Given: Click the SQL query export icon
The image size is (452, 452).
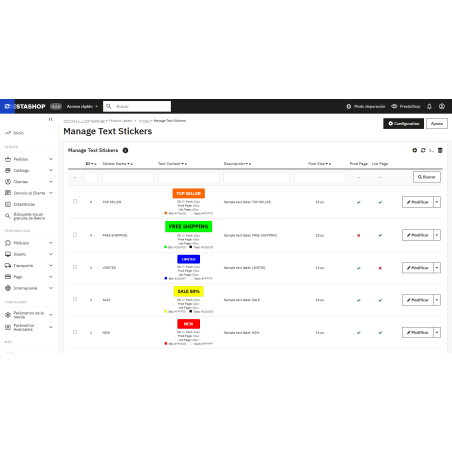Looking at the screenshot, I should 431,150.
